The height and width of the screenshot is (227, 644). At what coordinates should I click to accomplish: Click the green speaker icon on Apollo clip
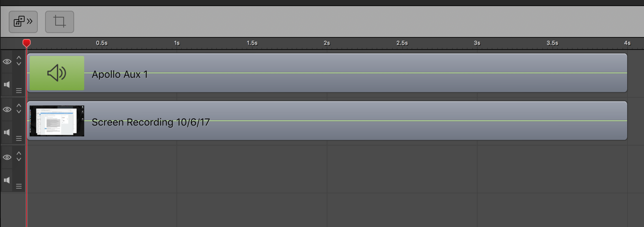[57, 73]
